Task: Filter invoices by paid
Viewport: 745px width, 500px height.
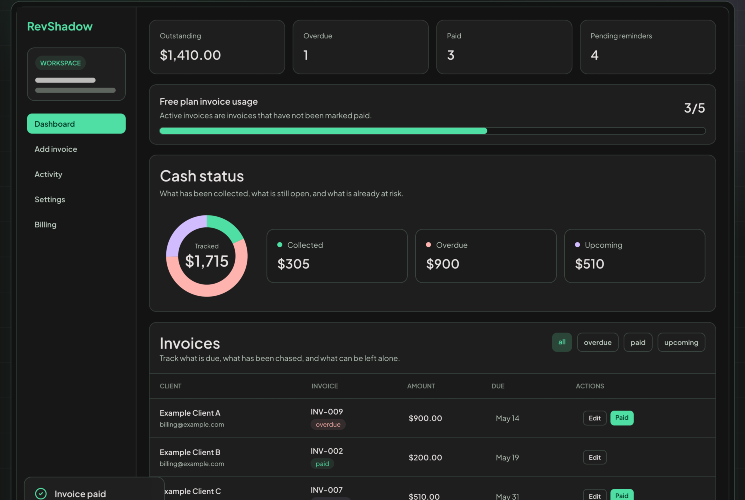Action: click(x=638, y=342)
